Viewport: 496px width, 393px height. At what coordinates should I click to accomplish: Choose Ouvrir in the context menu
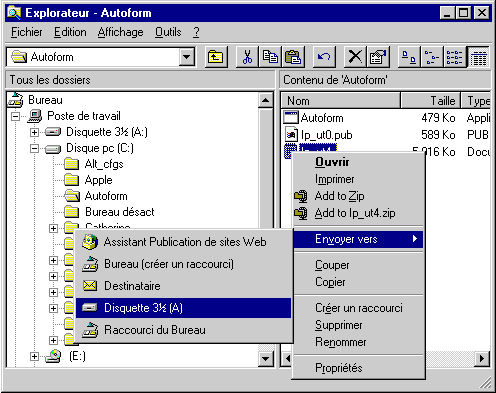click(358, 162)
